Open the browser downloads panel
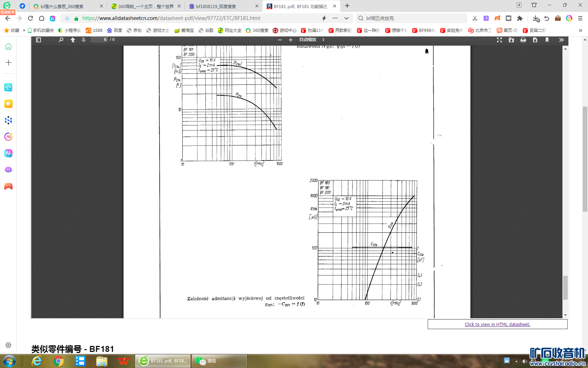 point(536,18)
